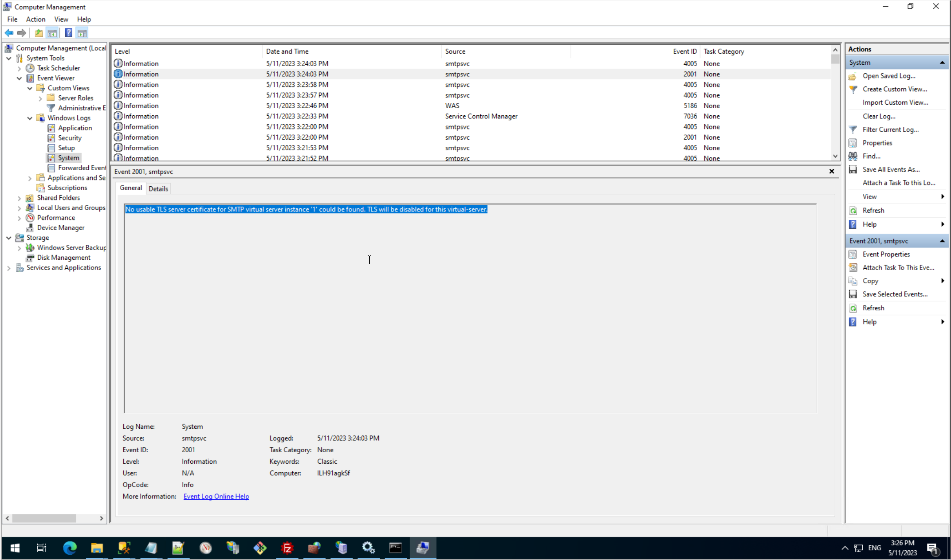Open the Copy submenu arrow

tap(942, 281)
